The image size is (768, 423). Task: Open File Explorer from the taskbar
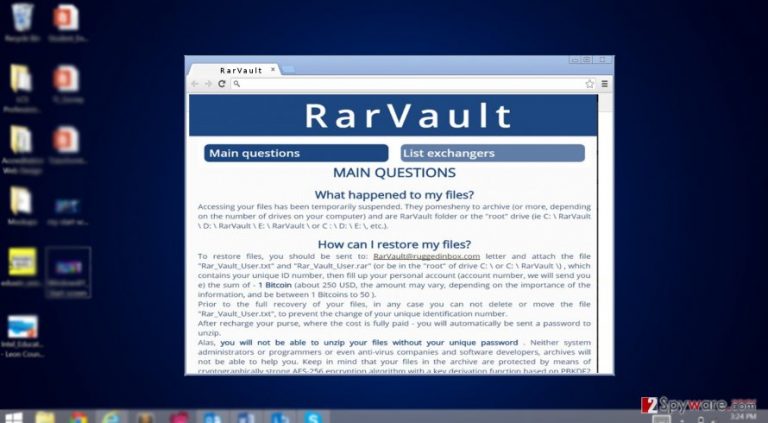pyautogui.click(x=45, y=418)
